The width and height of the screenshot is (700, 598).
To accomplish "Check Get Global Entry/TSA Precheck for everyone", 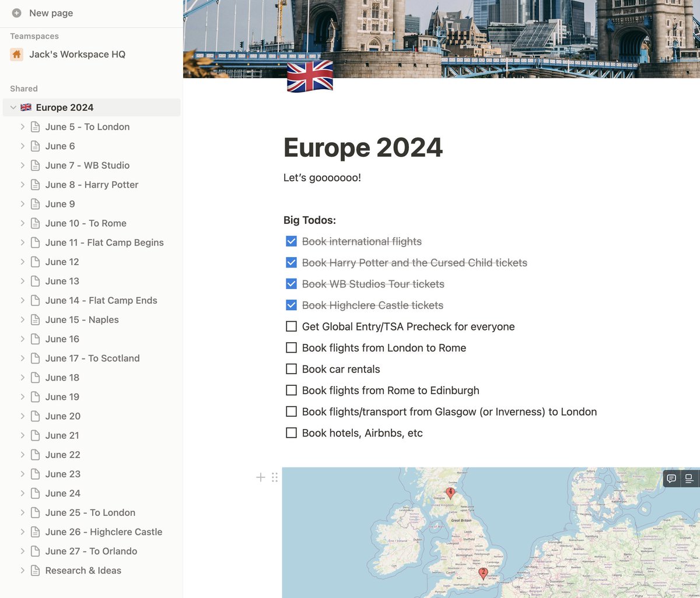I will (x=292, y=326).
